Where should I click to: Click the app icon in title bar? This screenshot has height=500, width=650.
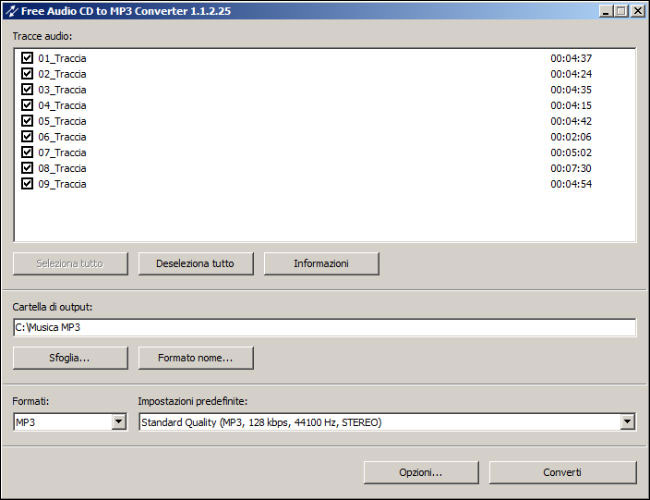pyautogui.click(x=10, y=10)
